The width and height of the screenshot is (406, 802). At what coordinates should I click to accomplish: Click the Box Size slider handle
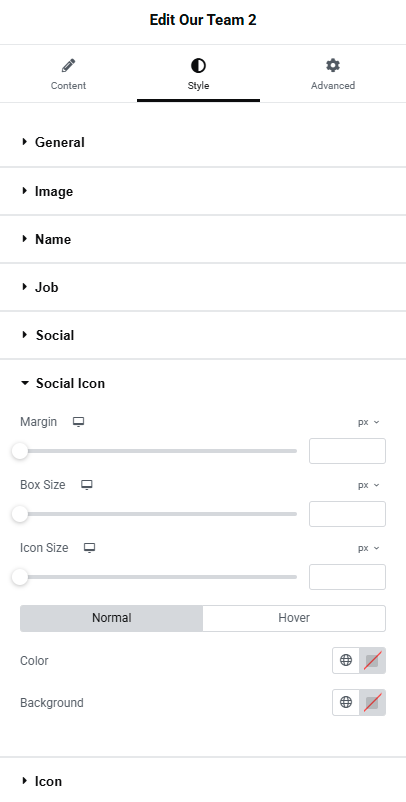[20, 514]
